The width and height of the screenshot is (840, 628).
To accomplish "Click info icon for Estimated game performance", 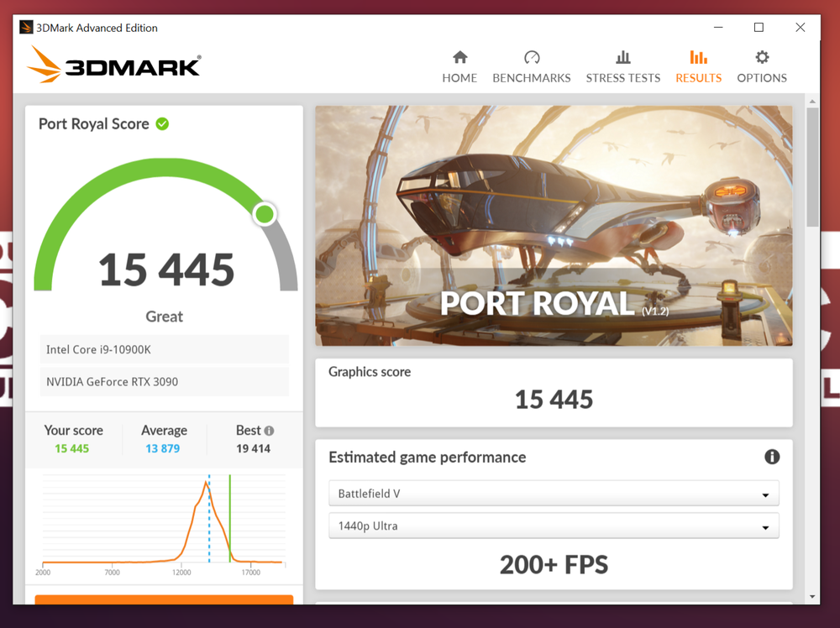I will (x=772, y=458).
